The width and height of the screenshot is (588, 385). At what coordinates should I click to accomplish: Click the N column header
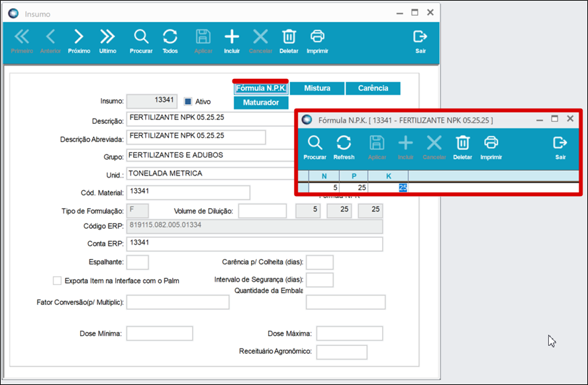pyautogui.click(x=324, y=176)
